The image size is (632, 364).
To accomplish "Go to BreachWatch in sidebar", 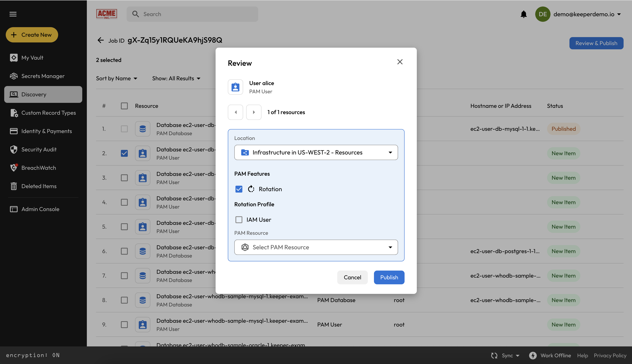I will 38,168.
